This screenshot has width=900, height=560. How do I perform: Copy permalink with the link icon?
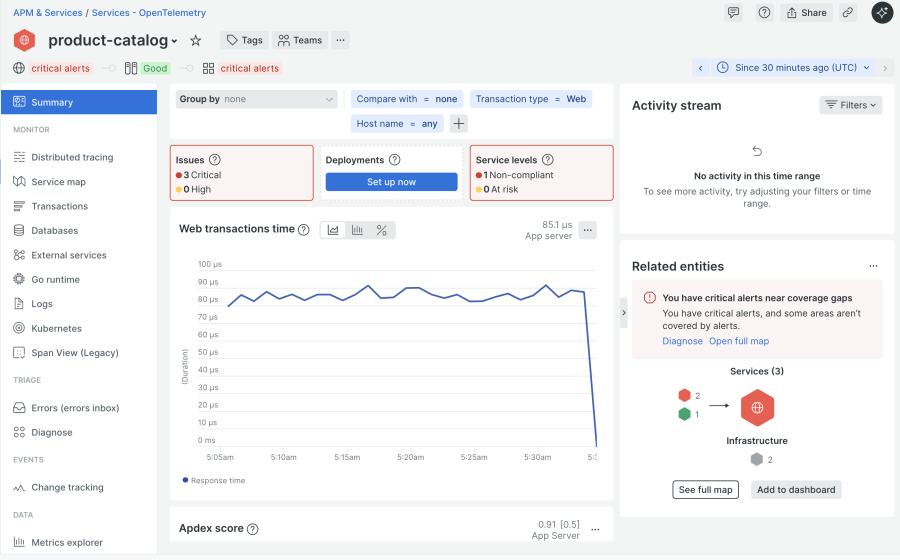[x=848, y=13]
